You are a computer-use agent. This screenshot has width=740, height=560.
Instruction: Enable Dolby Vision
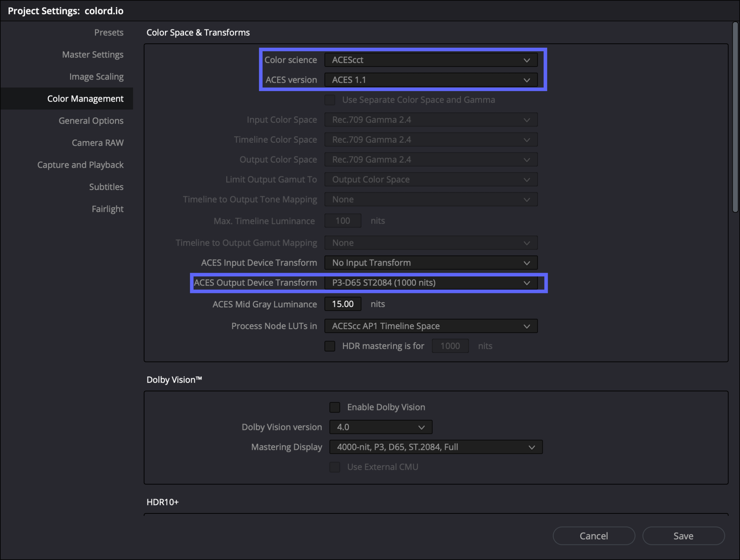[x=334, y=407]
